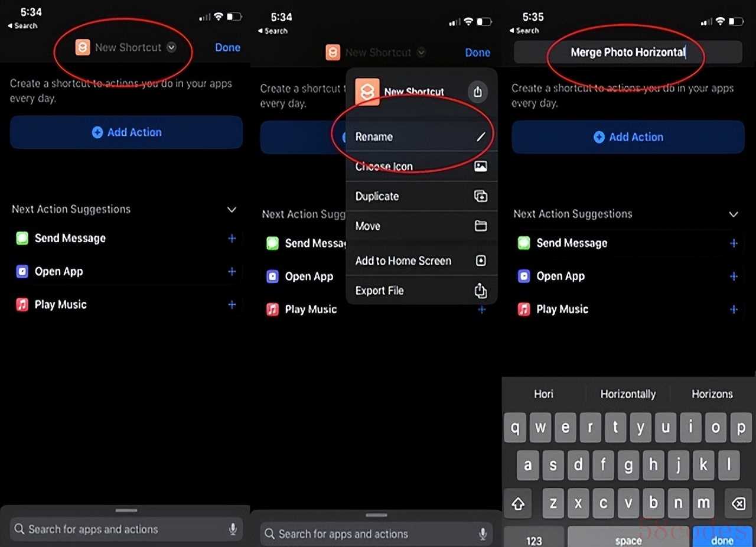Tap the orange shortcut icon in the menu header
The width and height of the screenshot is (756, 547).
pos(367,92)
